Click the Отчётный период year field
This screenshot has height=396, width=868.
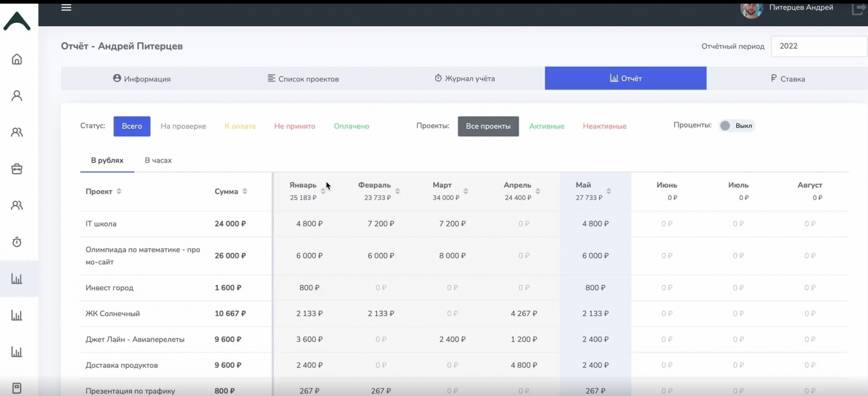pyautogui.click(x=818, y=46)
